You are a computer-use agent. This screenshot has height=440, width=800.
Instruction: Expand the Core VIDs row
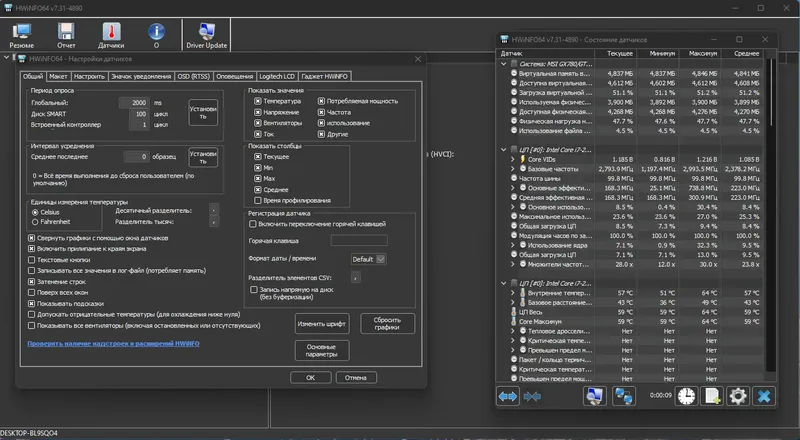(513, 159)
